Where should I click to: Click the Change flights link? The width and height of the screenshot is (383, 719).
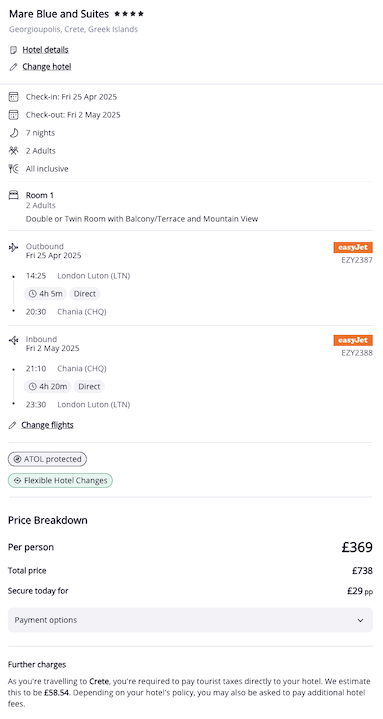click(47, 425)
